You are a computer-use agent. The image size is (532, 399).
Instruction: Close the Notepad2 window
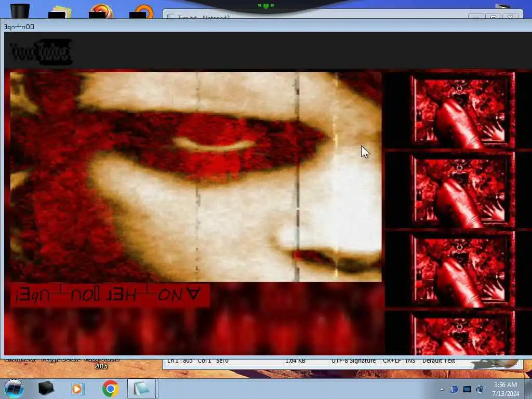(x=510, y=17)
